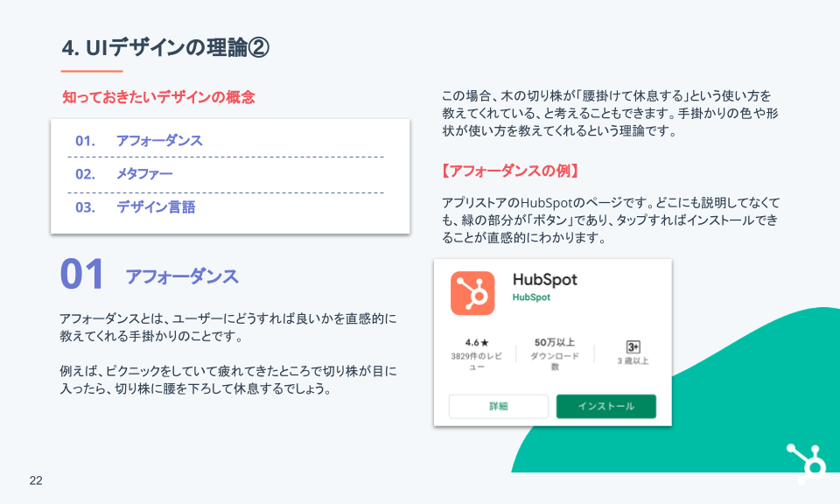Click the 【アフォーダンスの例】 heading

510,170
